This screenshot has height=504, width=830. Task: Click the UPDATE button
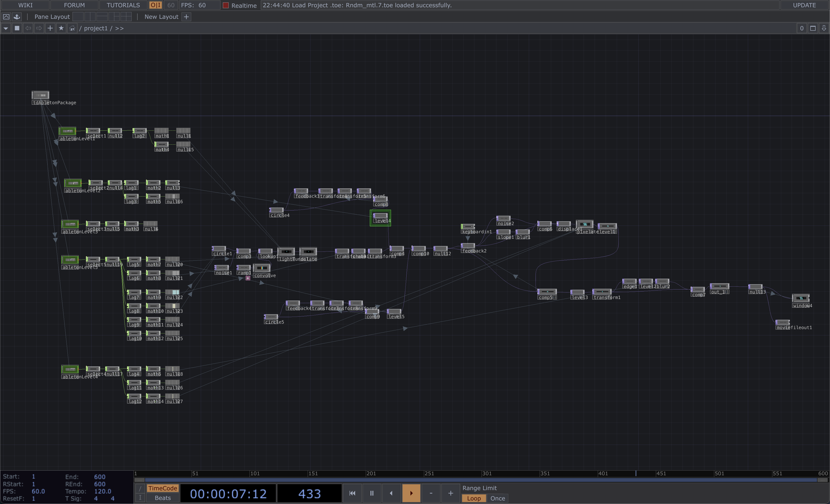pyautogui.click(x=804, y=5)
